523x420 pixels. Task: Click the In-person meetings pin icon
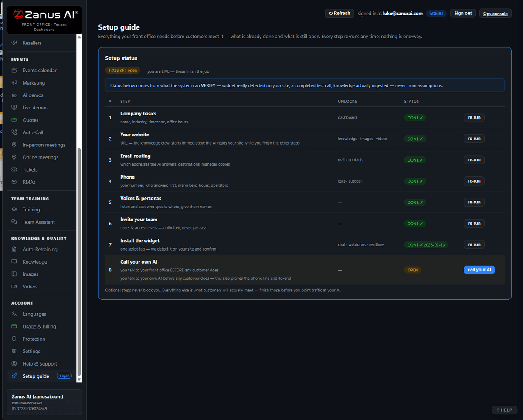point(14,145)
